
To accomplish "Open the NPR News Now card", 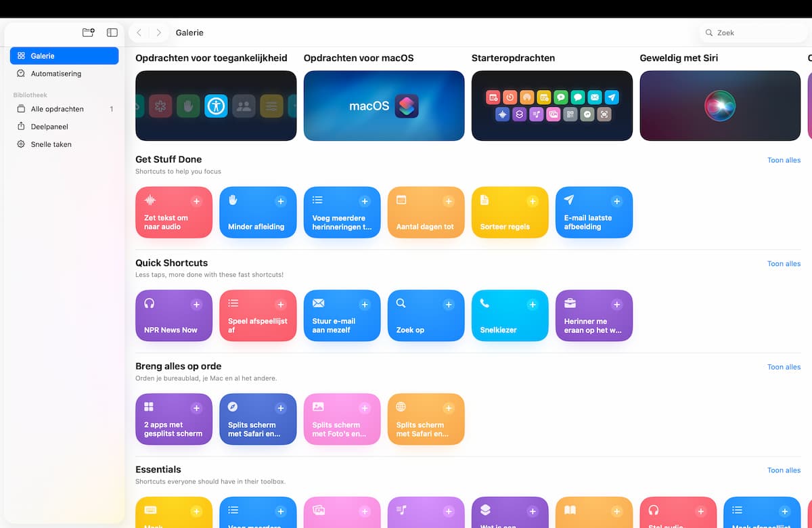I will (x=174, y=315).
